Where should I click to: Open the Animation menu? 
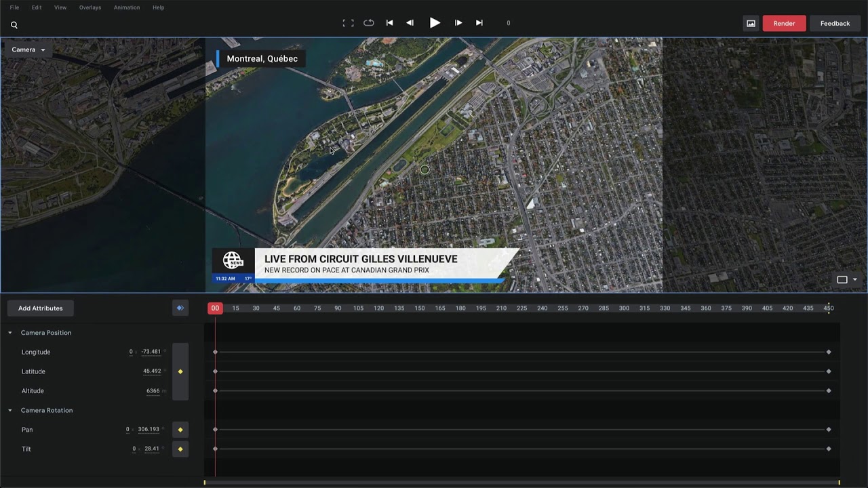(127, 7)
